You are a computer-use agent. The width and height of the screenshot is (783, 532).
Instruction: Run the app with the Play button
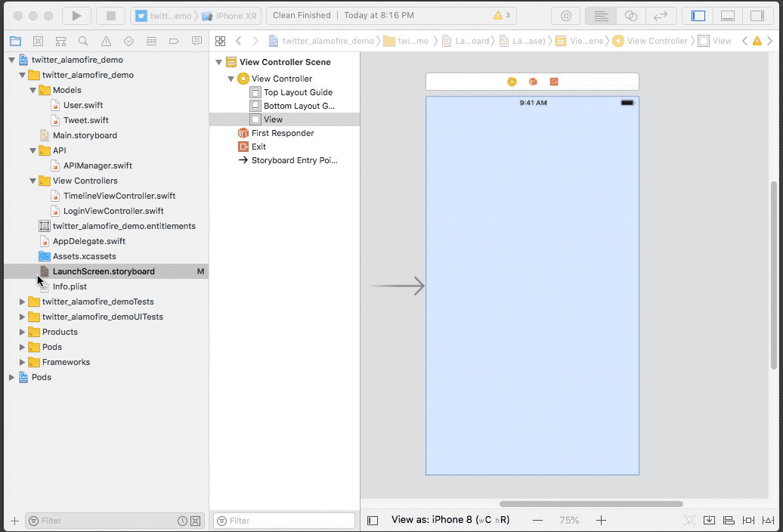(76, 14)
